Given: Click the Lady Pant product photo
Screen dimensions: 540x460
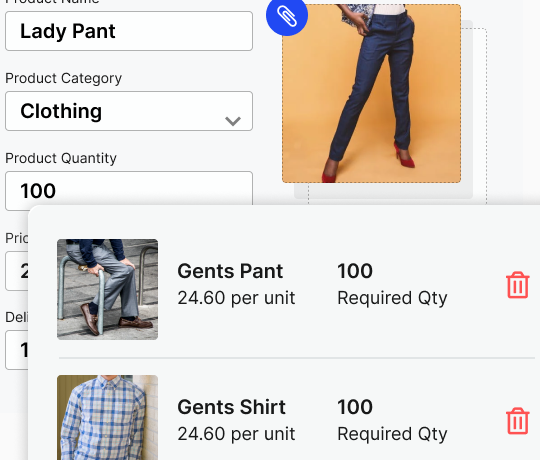Looking at the screenshot, I should [371, 93].
